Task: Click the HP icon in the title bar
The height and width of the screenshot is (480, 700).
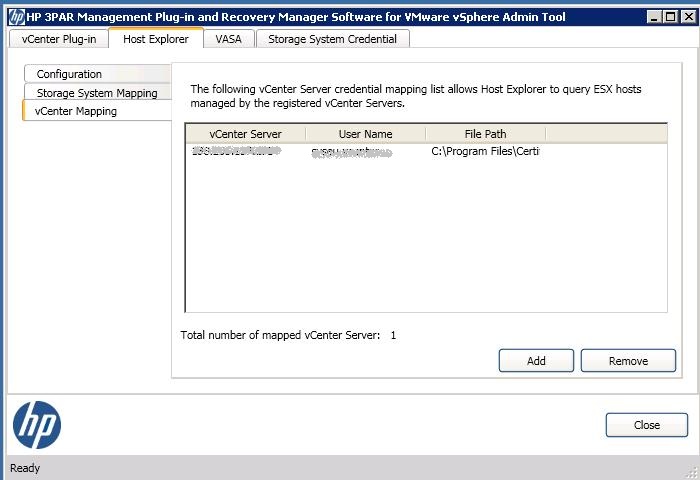Action: tap(17, 17)
